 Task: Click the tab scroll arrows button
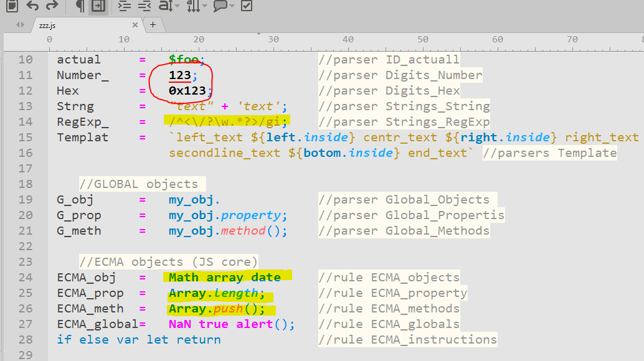pos(21,25)
